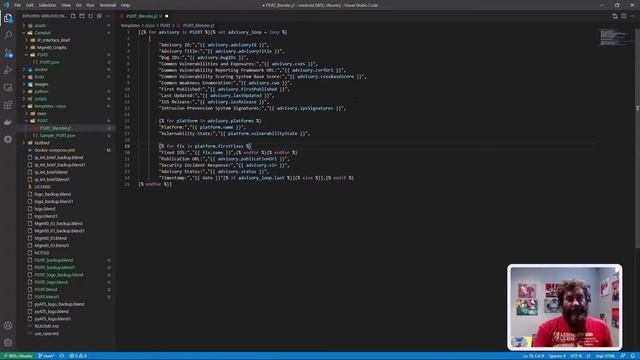Viewport: 640px width, 360px height.
Task: Open the Selection menu
Action: click(47, 5)
